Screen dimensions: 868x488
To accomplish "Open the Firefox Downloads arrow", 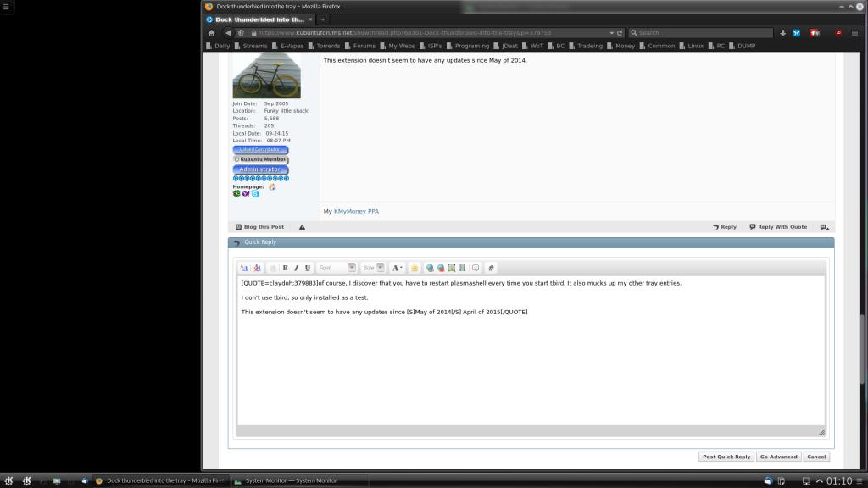I will point(782,33).
